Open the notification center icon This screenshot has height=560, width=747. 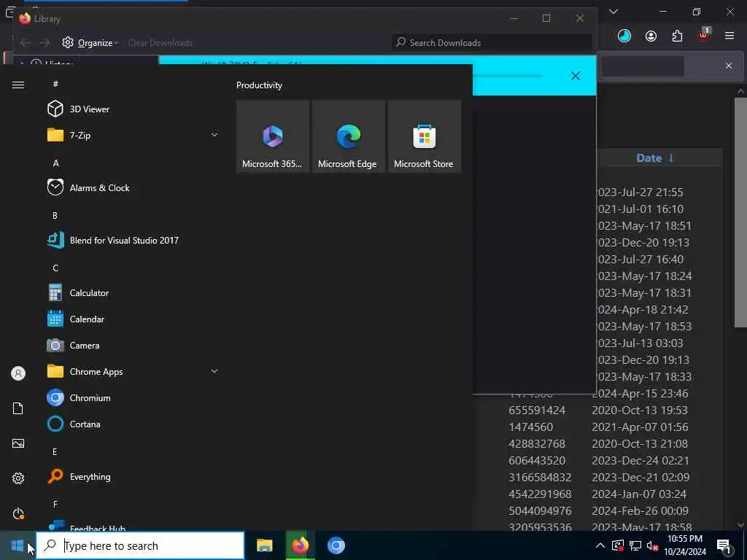724,546
